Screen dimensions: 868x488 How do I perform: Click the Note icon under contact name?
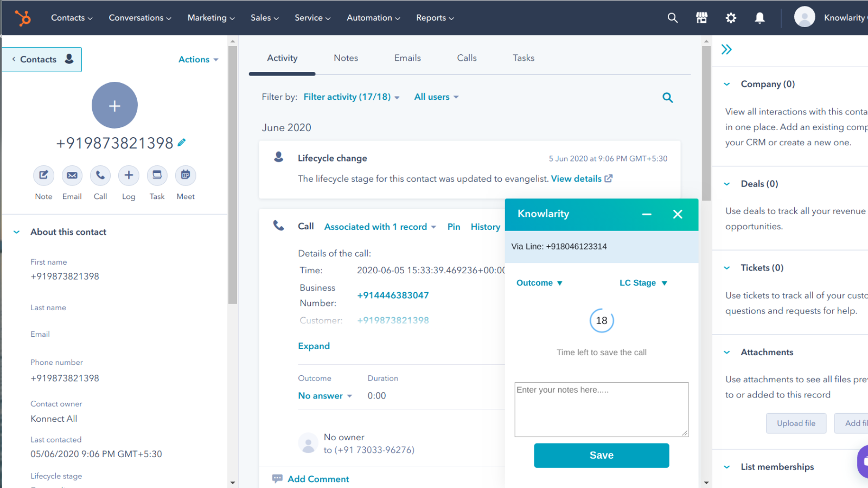coord(43,175)
